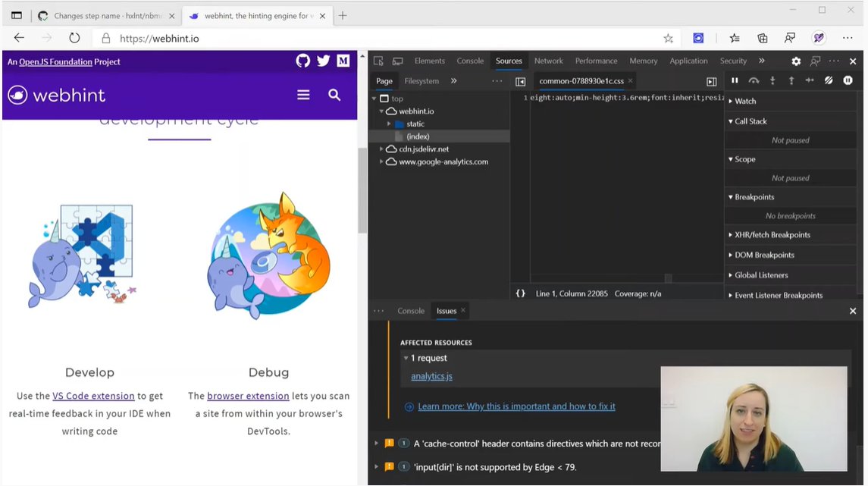Add page to favorites with star icon

point(668,38)
